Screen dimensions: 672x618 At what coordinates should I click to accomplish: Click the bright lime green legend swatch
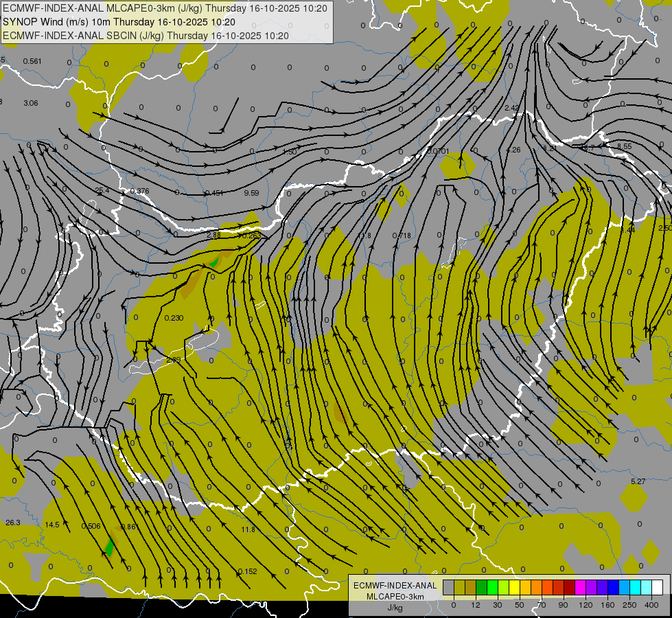[x=493, y=587]
